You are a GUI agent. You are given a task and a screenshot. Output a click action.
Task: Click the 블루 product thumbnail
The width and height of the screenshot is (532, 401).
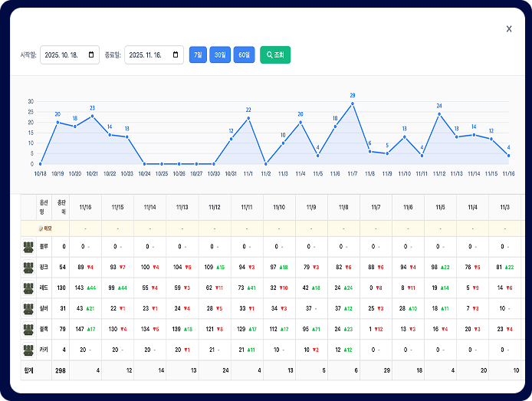pyautogui.click(x=28, y=247)
